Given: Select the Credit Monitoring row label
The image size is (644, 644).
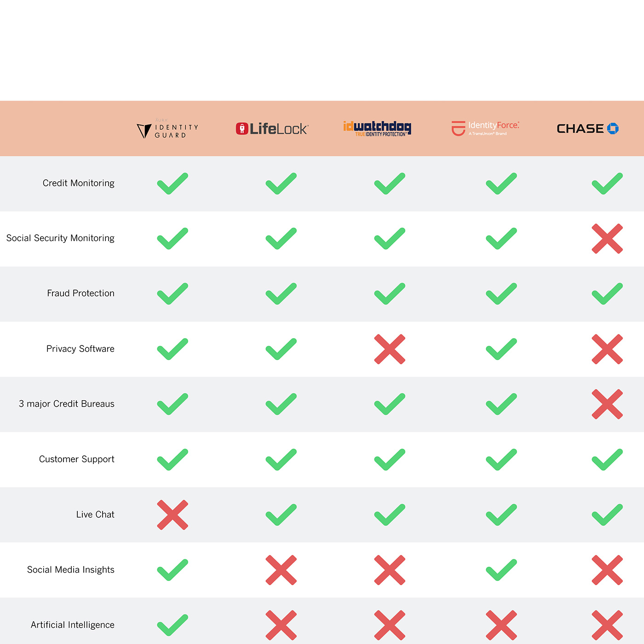Looking at the screenshot, I should point(79,183).
